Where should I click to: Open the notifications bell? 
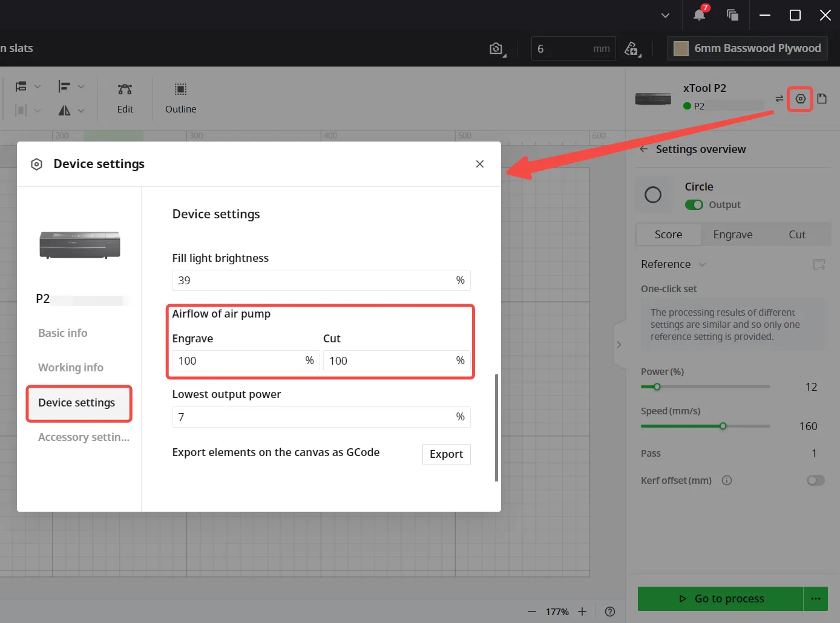click(x=700, y=15)
